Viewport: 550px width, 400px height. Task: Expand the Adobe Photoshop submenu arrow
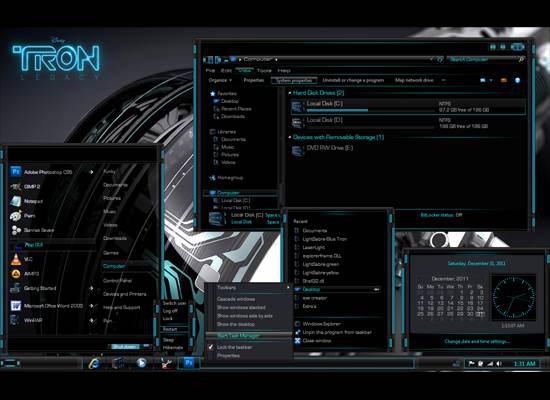pos(91,172)
